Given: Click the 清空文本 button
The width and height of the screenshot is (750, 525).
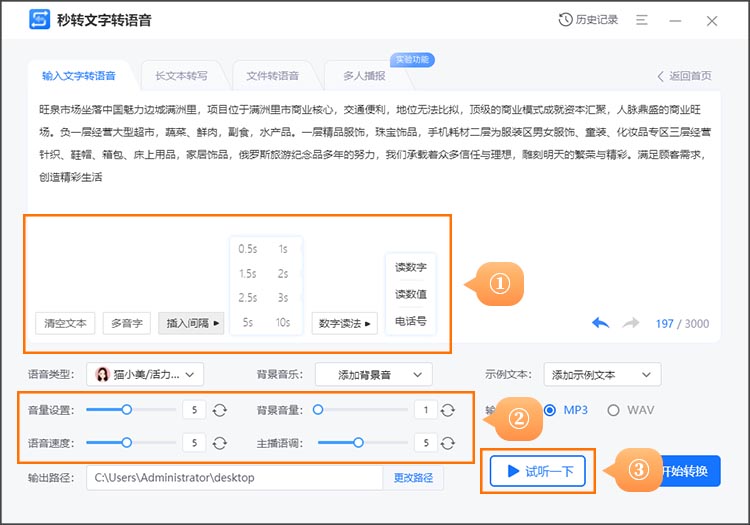Looking at the screenshot, I should (x=66, y=323).
